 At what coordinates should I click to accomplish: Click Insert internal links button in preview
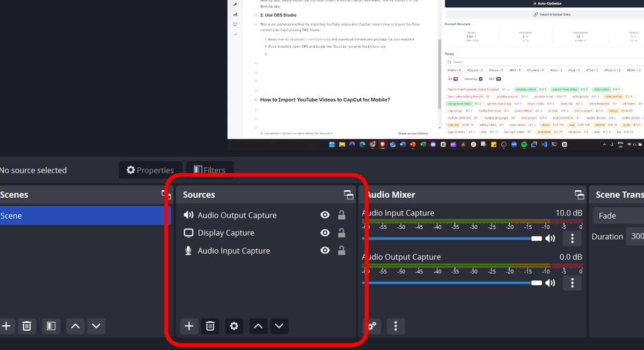(x=544, y=14)
